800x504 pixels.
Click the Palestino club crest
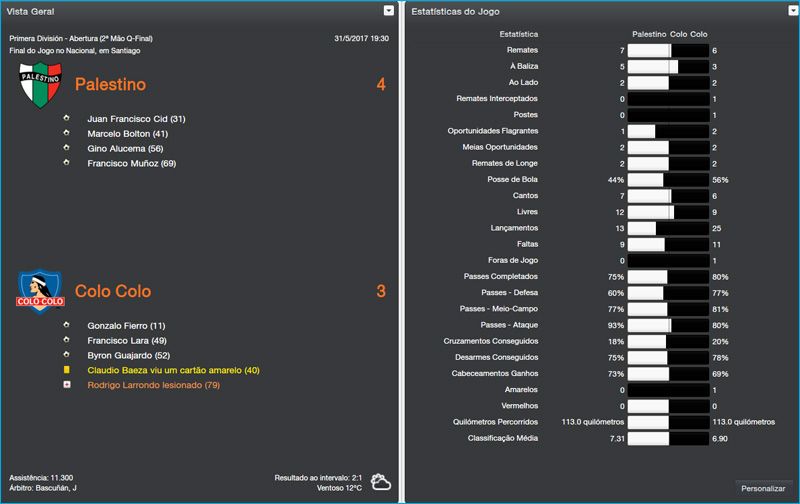(x=41, y=85)
